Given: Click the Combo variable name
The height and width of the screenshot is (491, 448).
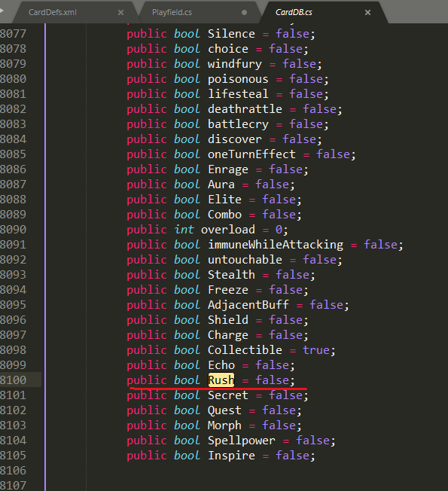Looking at the screenshot, I should [x=224, y=215].
